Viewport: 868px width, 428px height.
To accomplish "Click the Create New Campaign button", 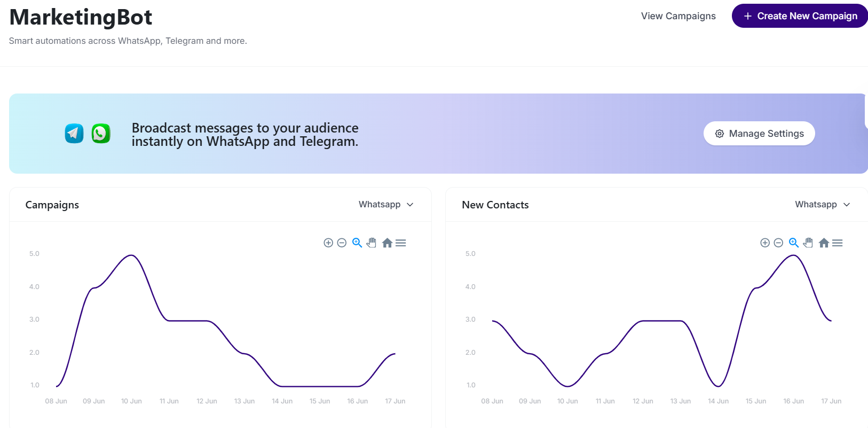I will click(x=799, y=16).
